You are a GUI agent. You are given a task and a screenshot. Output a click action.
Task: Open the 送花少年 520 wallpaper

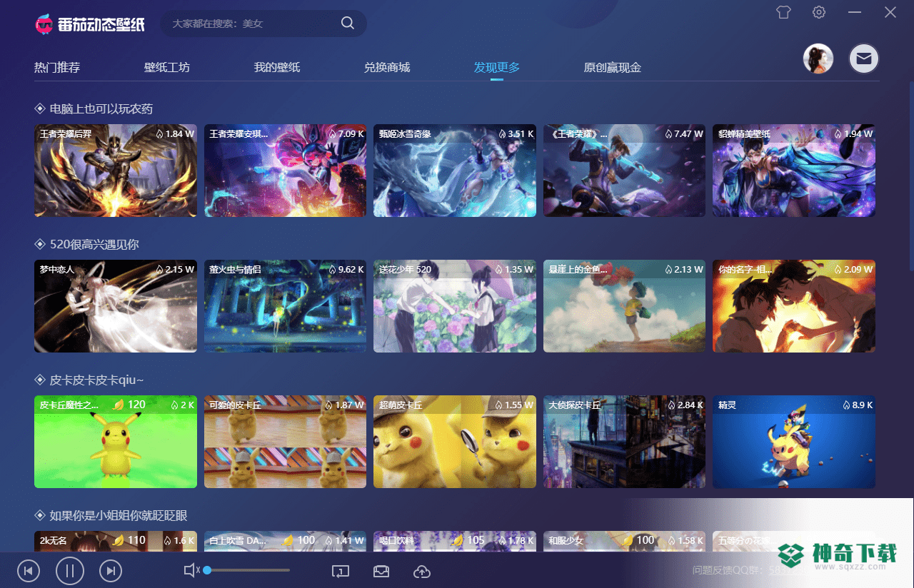(455, 306)
